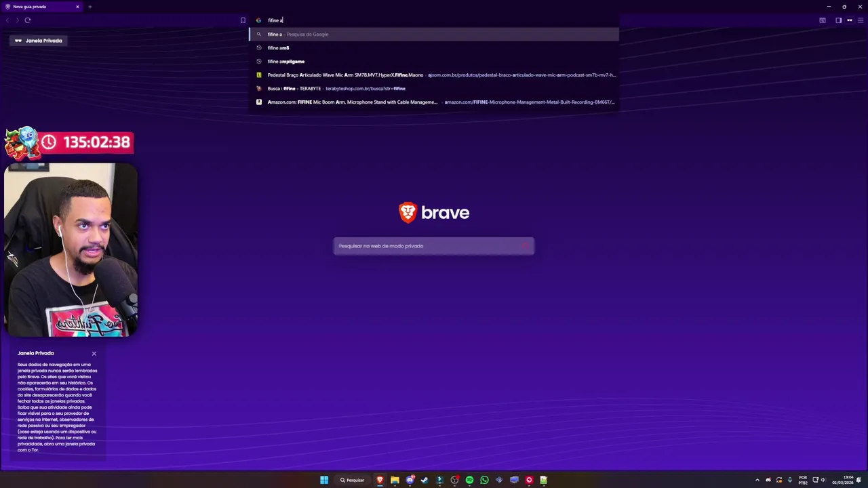Reload the page with the refresh icon
868x488 pixels.
[28, 20]
